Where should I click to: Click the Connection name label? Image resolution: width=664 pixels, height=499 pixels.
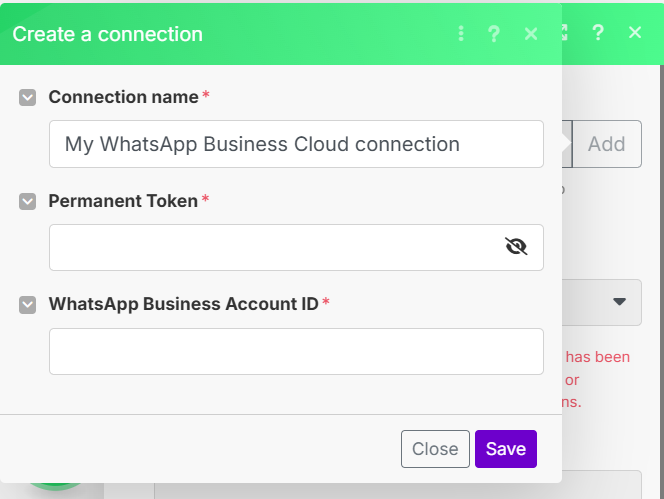[x=123, y=97]
